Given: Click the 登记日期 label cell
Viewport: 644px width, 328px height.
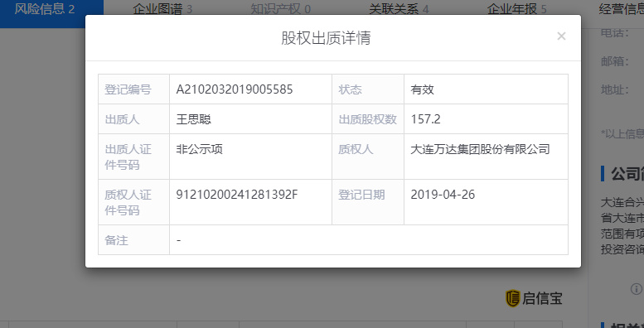Looking at the screenshot, I should coord(368,202).
